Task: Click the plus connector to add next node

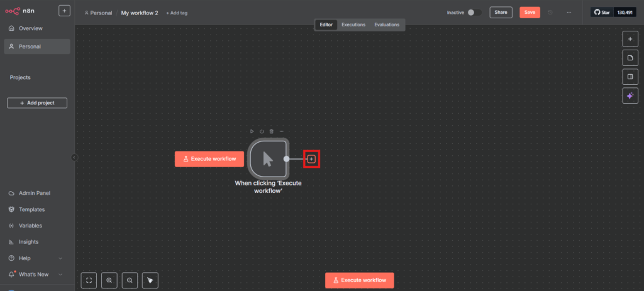Action: point(311,159)
